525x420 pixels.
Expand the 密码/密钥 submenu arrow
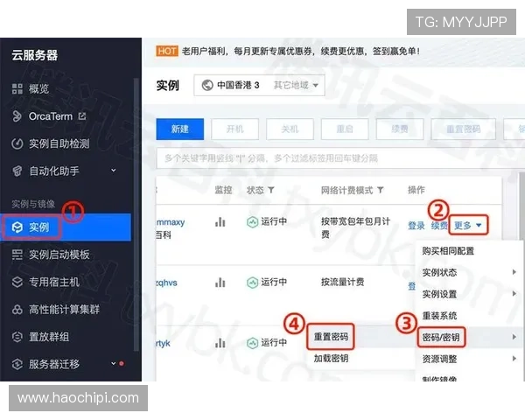coord(514,337)
